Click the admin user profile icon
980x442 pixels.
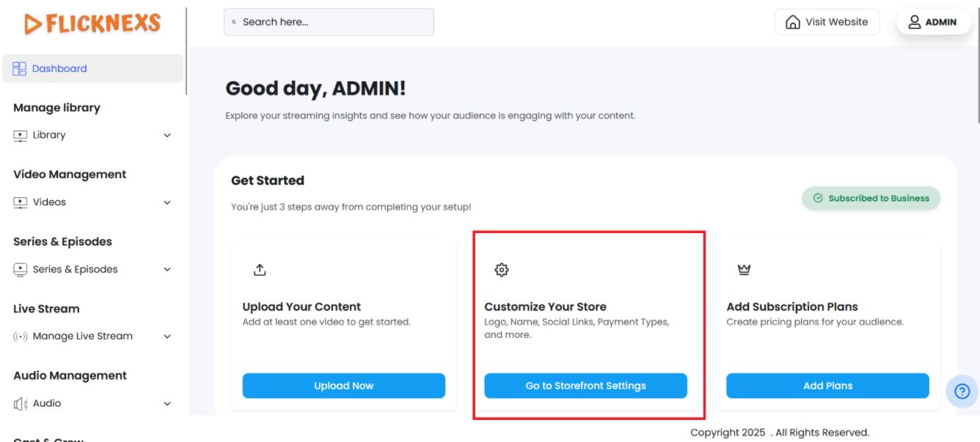(x=915, y=22)
